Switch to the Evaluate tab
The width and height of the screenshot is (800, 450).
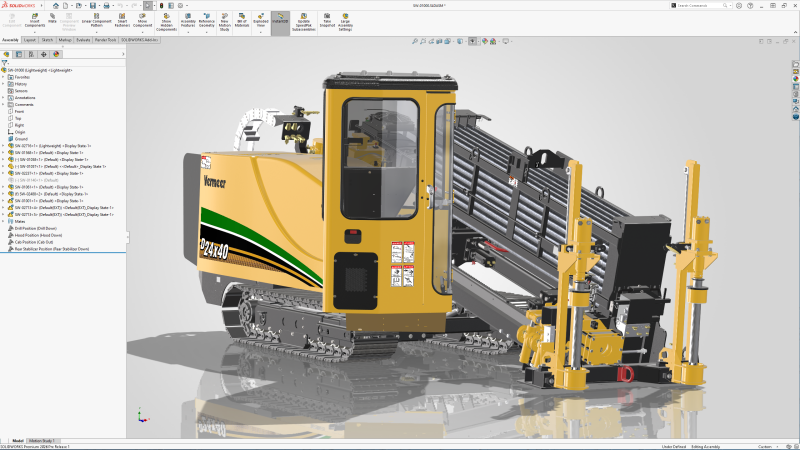(x=83, y=40)
